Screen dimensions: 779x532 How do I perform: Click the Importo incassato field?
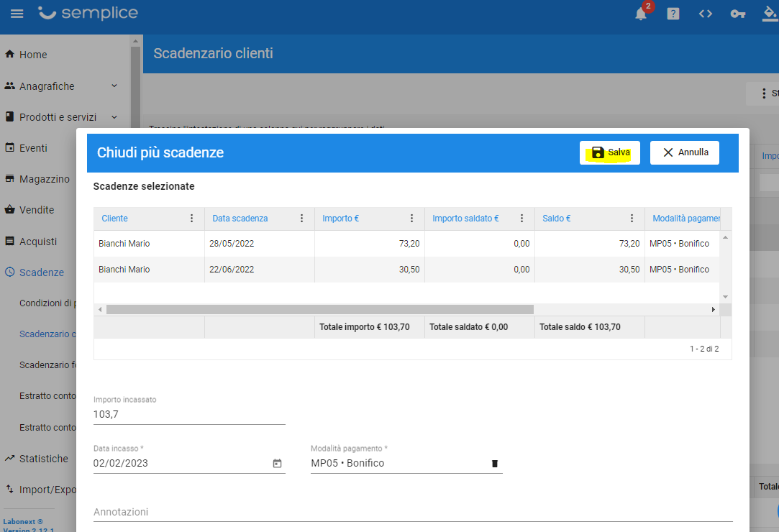189,414
